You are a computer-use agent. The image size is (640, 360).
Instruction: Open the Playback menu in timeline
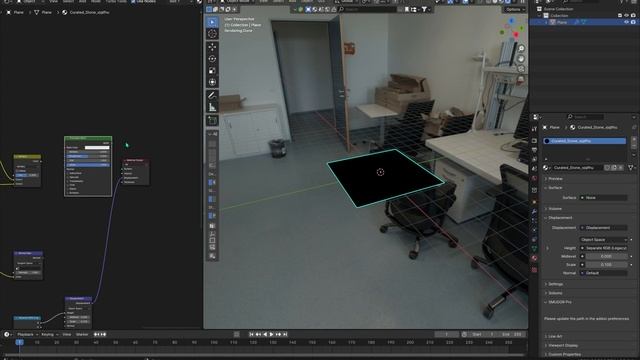27,334
